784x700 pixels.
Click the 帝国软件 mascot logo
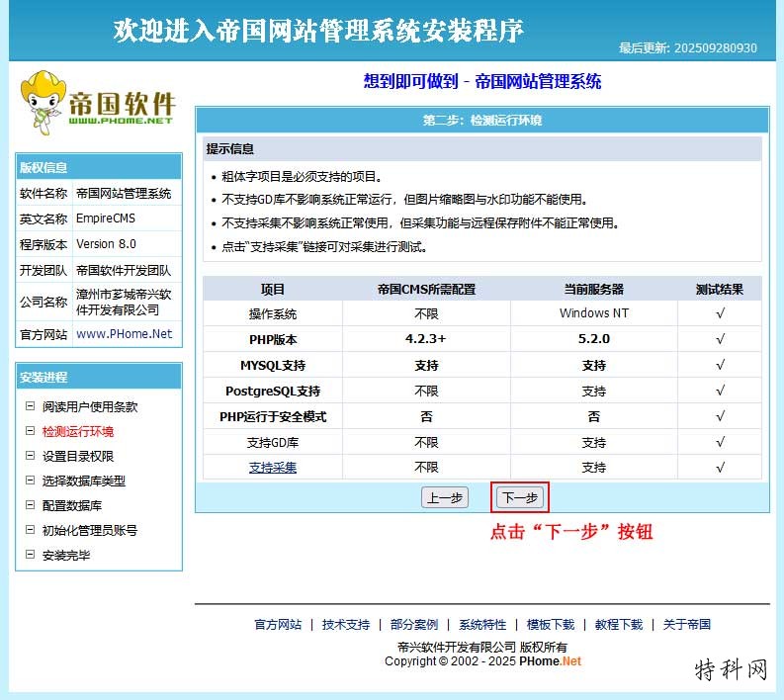(97, 104)
